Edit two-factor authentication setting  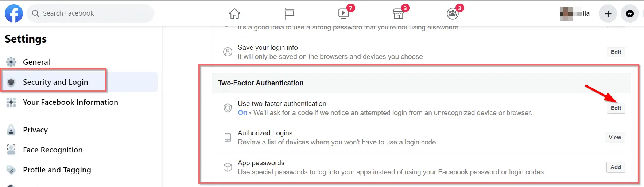tap(616, 108)
